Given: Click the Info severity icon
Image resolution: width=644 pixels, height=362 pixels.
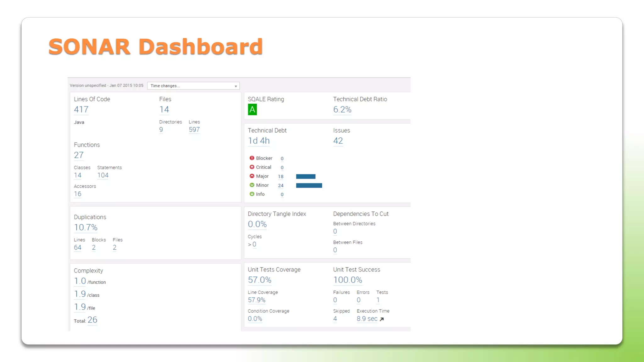Looking at the screenshot, I should [x=252, y=194].
